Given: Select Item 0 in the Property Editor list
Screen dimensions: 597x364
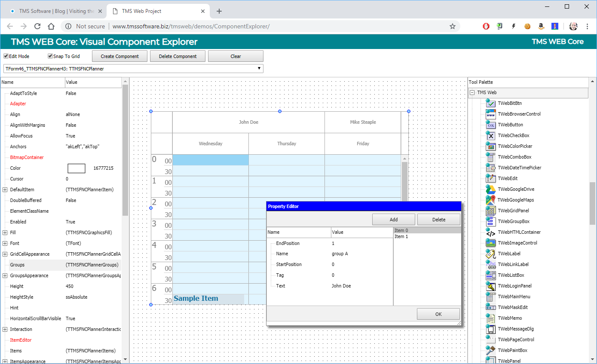Looking at the screenshot, I should click(x=428, y=230).
